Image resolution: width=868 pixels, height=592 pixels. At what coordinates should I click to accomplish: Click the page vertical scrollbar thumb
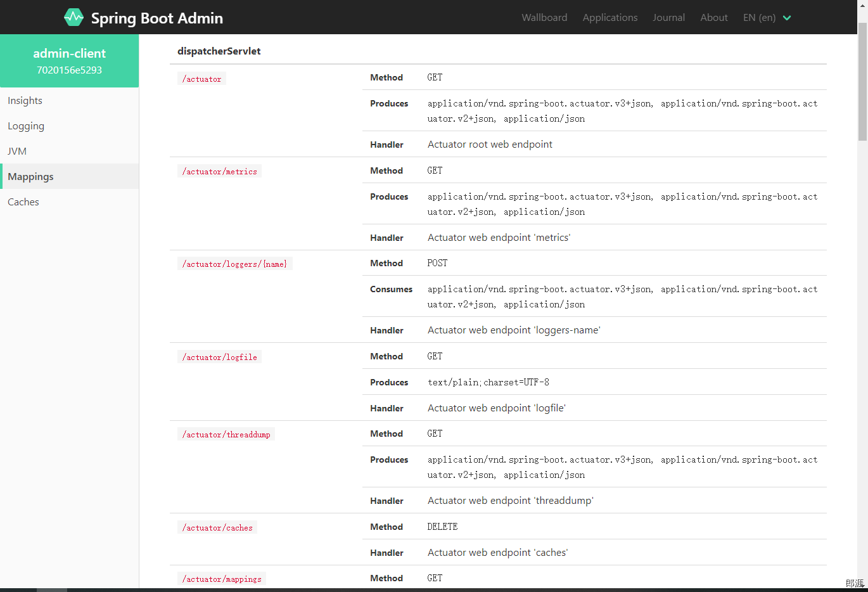(x=862, y=81)
